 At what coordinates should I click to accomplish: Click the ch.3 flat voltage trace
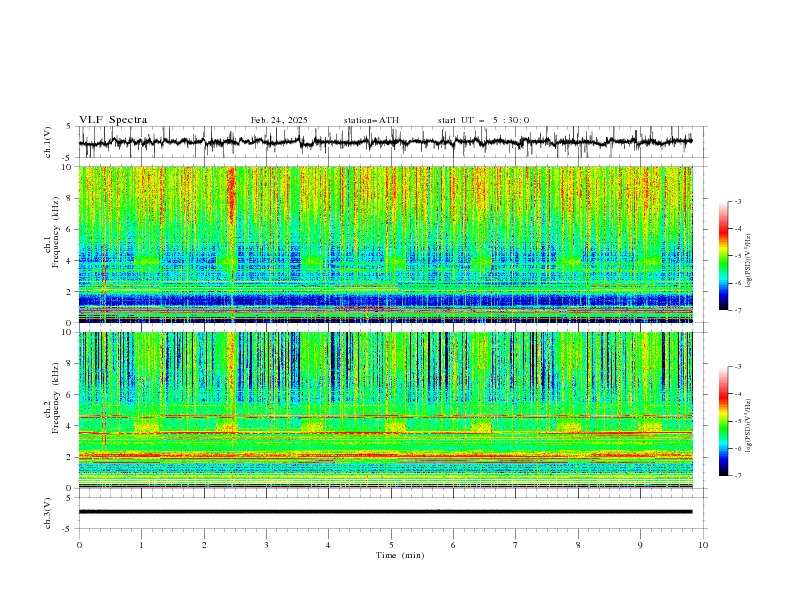(385, 512)
